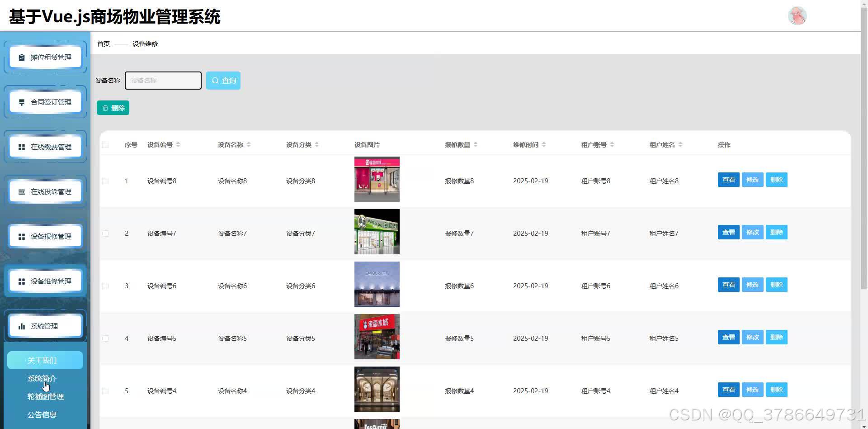Sort by 租户账号 column arrows

tap(612, 145)
